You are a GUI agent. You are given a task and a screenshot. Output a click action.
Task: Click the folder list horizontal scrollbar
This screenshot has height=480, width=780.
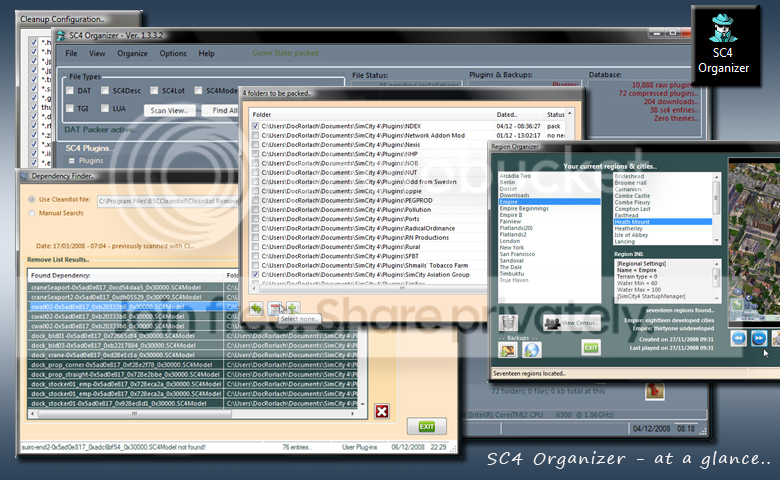[368, 288]
